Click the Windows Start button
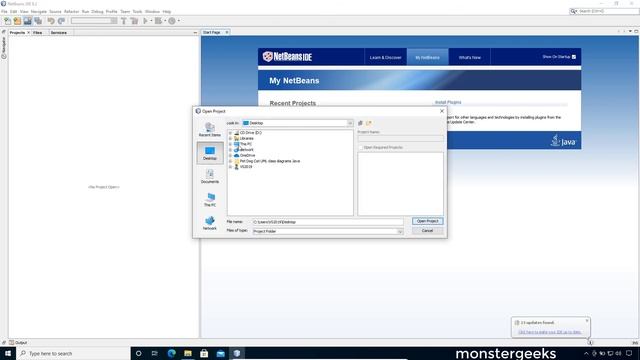640x360 pixels. pyautogui.click(x=8, y=353)
